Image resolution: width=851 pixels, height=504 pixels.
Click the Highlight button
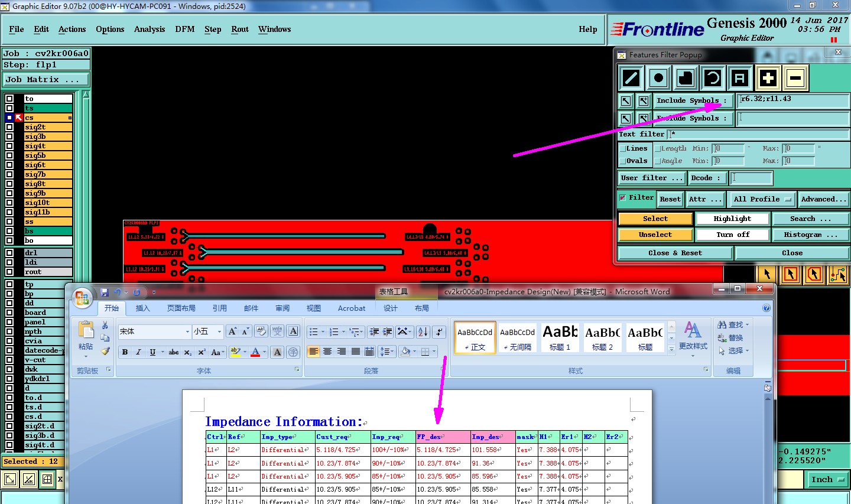[x=732, y=219]
